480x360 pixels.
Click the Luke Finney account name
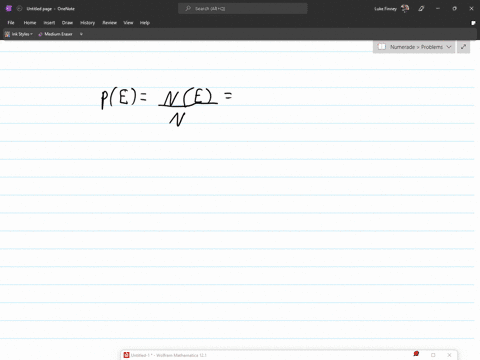pos(385,9)
